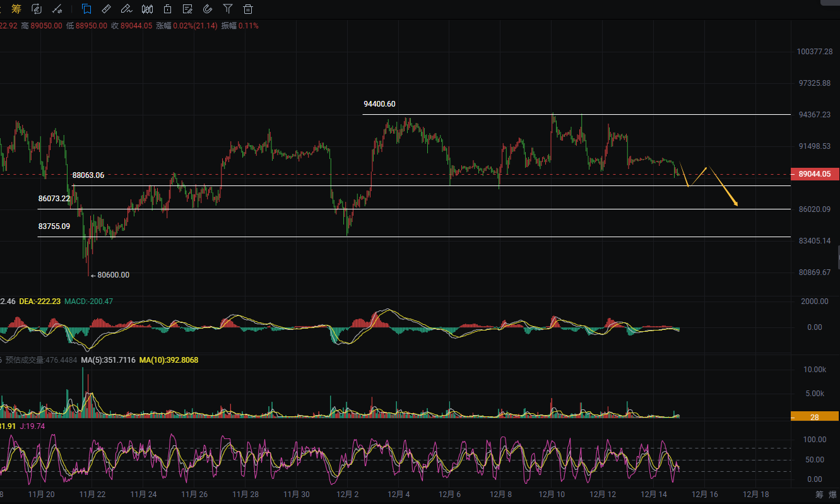The image size is (840, 504).
Task: Open the candlestick chart style icon
Action: click(147, 9)
